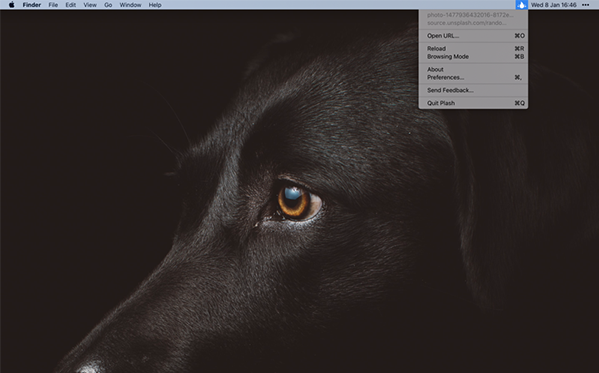The width and height of the screenshot is (599, 373).
Task: Open the Window menu
Action: 130,5
